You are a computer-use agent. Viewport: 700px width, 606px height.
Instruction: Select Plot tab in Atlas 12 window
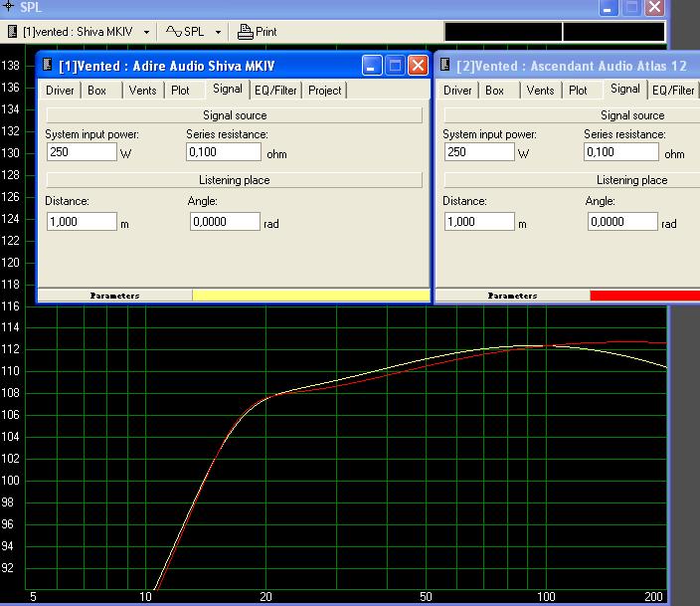(578, 91)
